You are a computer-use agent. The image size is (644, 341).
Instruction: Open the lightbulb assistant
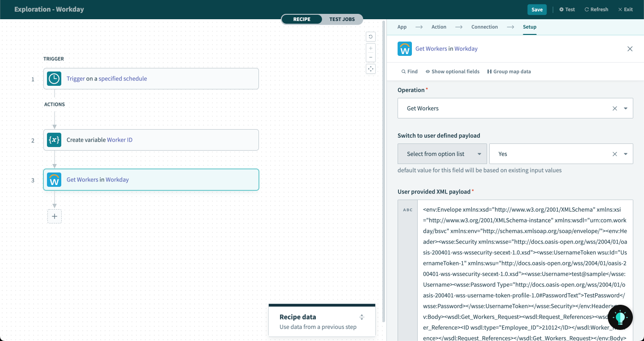(620, 317)
